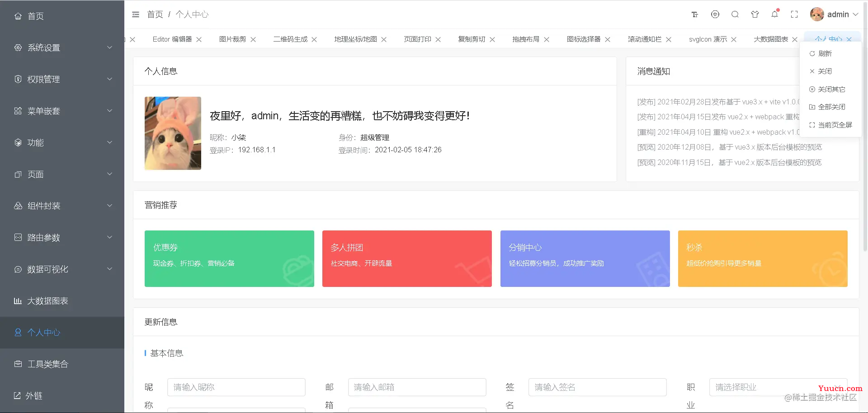The height and width of the screenshot is (413, 868).
Task: Click the 组件封装 icon in the sidebar
Action: pyautogui.click(x=18, y=206)
